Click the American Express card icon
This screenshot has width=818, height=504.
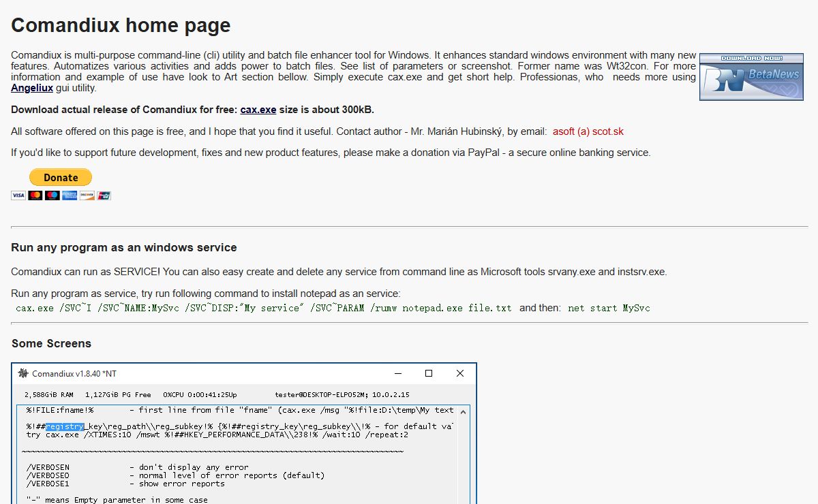[70, 195]
